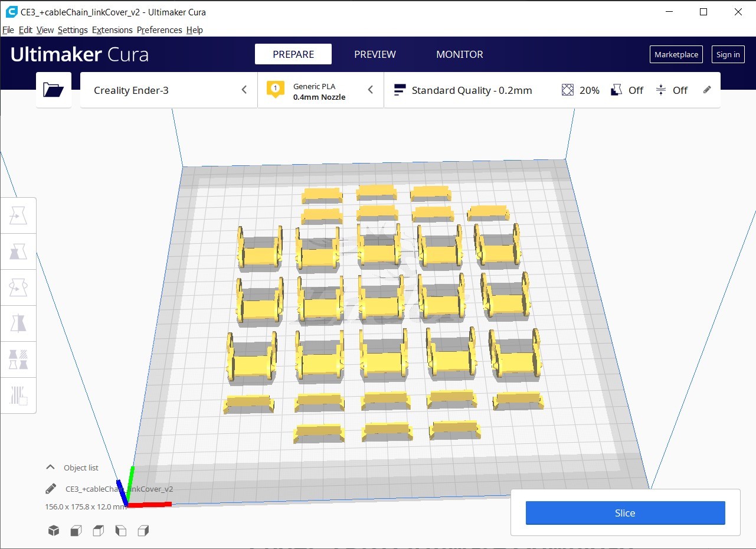Switch to the MONITOR stage tab

(460, 54)
